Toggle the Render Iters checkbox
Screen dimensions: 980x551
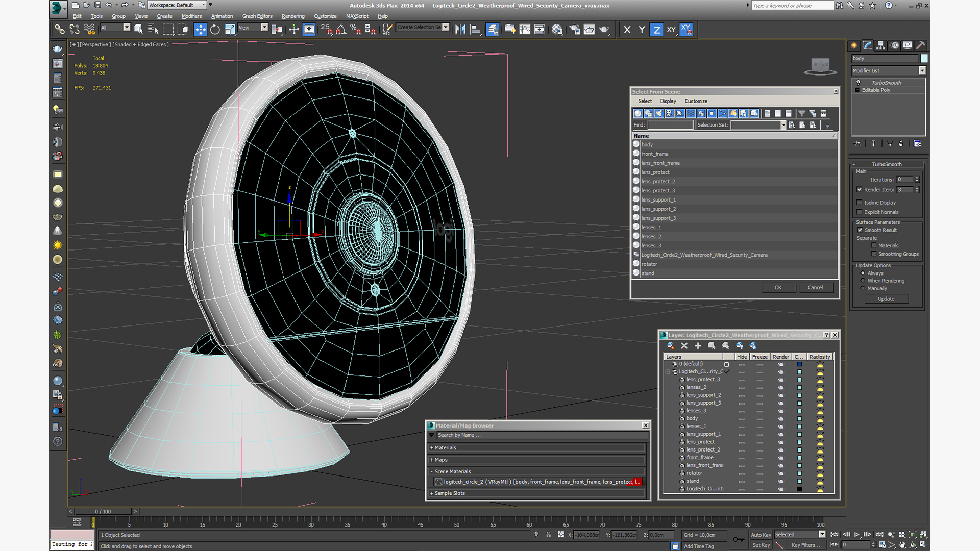pos(860,190)
